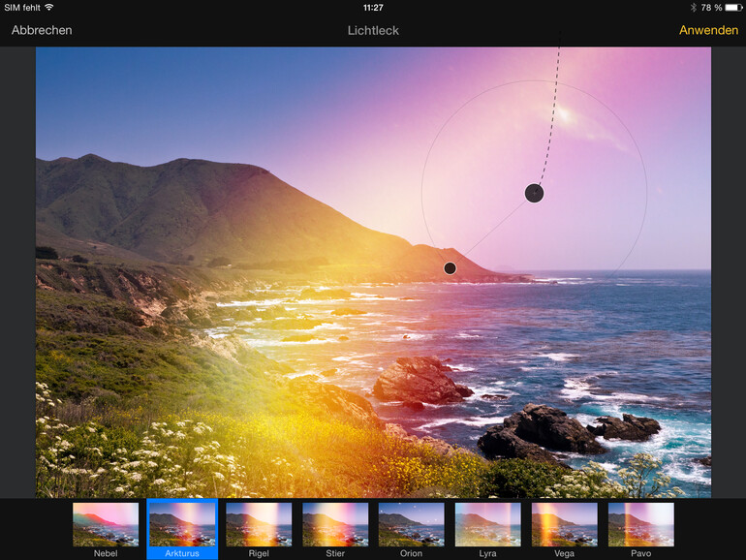Screen dimensions: 746x560
Task: Tap Anwenden to apply the light leak
Action: coord(708,30)
